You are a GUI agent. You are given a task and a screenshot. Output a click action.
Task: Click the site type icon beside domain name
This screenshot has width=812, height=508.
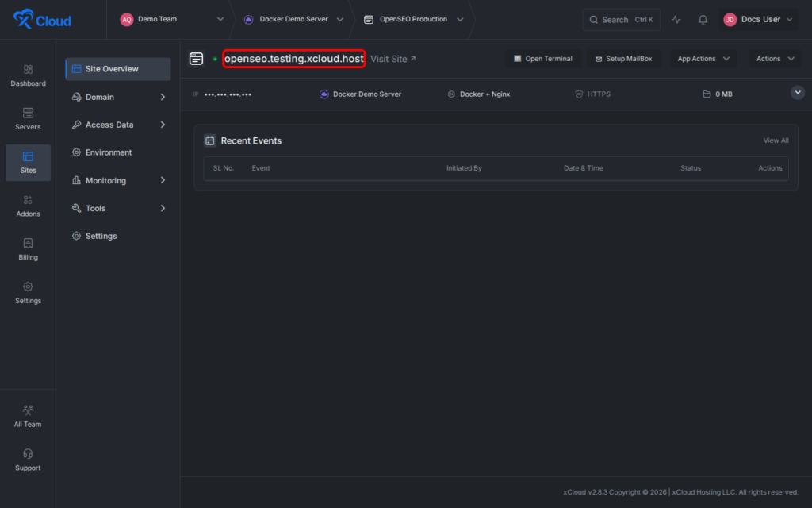coord(197,59)
